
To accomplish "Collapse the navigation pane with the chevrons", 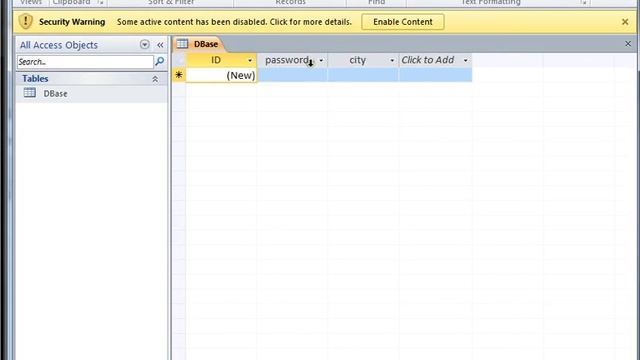I will point(160,45).
